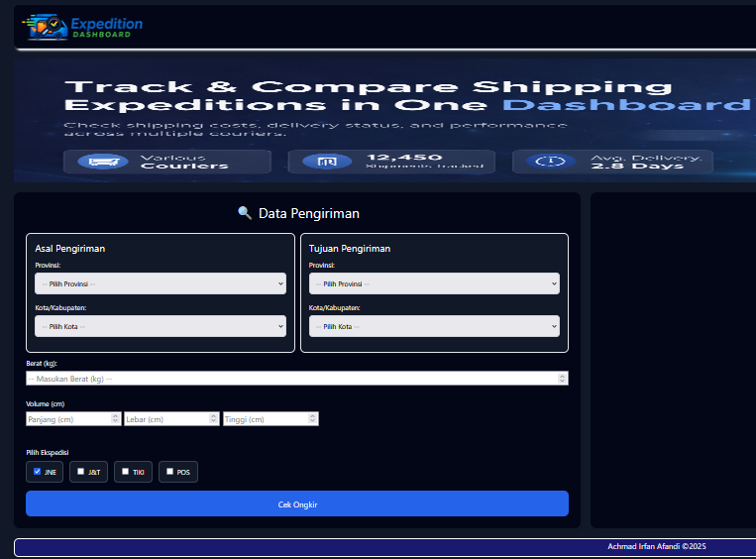
Task: Select the POS expedition checkbox
Action: [169, 472]
